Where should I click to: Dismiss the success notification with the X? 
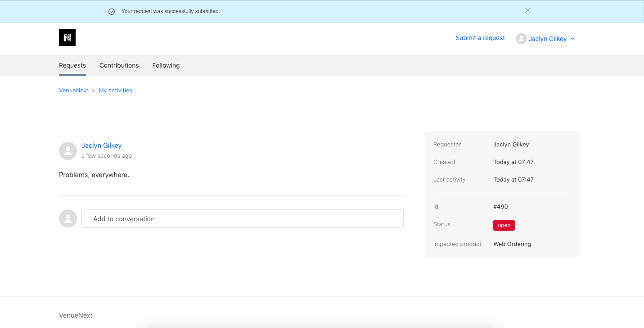(x=528, y=10)
